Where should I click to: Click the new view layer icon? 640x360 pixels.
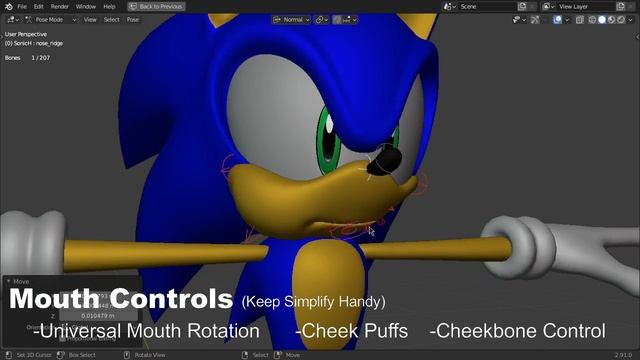(621, 7)
